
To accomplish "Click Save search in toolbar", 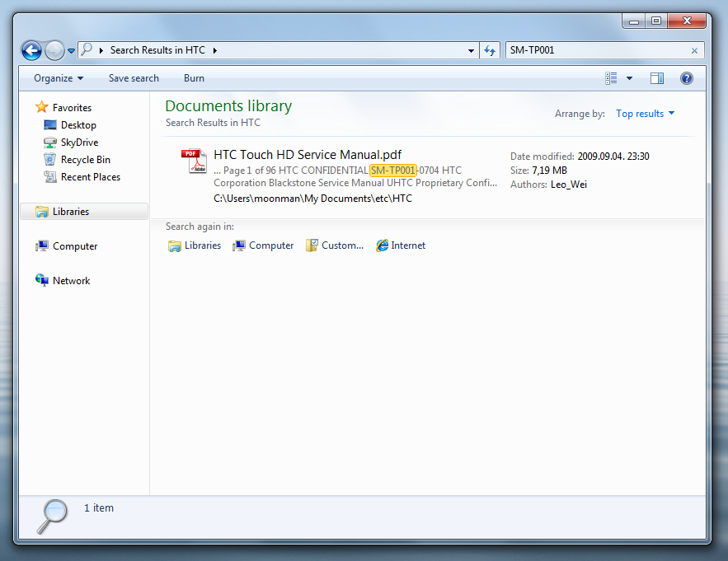I will click(x=134, y=78).
